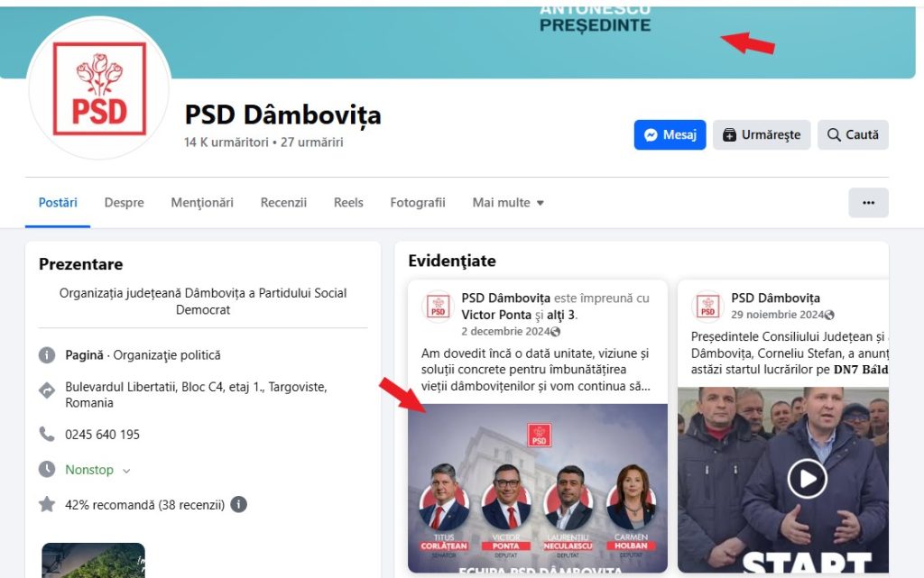This screenshot has width=924, height=578.
Task: Click the PSD rose logo profile picture
Action: point(99,88)
